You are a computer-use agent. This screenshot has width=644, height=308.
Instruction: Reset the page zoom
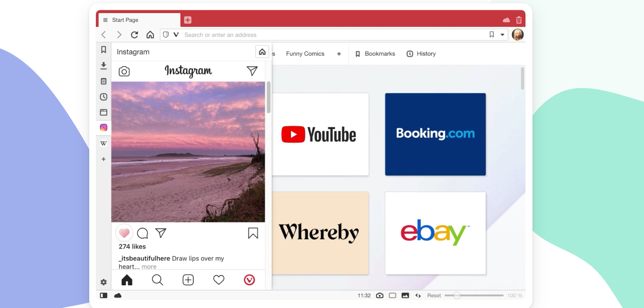click(434, 296)
